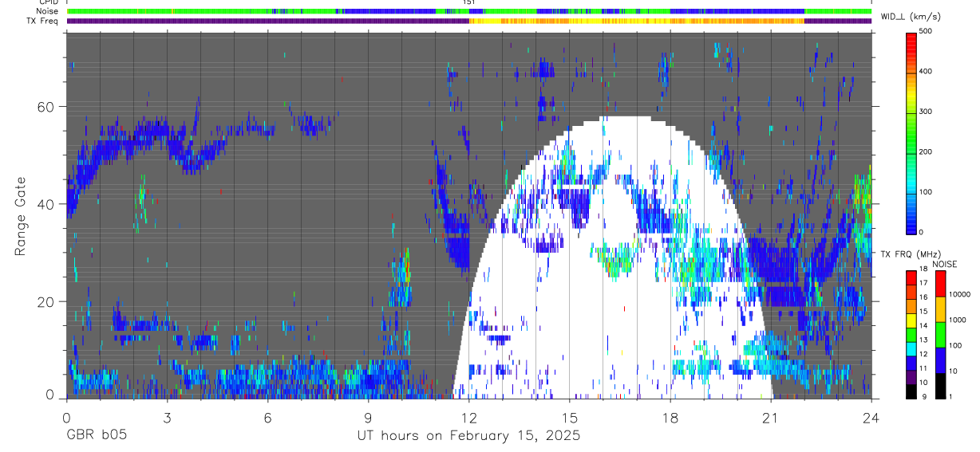The height and width of the screenshot is (452, 980).
Task: Select the 'GBR b05' radar beam label
Action: (x=96, y=436)
